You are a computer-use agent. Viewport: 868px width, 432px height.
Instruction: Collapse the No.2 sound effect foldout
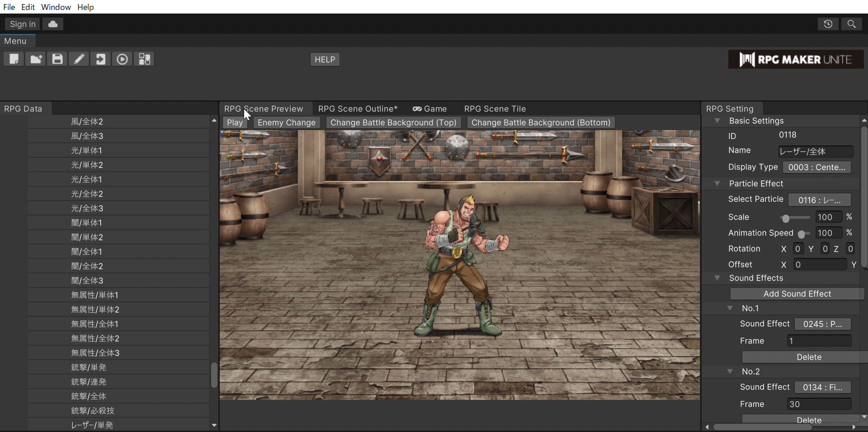pyautogui.click(x=730, y=371)
